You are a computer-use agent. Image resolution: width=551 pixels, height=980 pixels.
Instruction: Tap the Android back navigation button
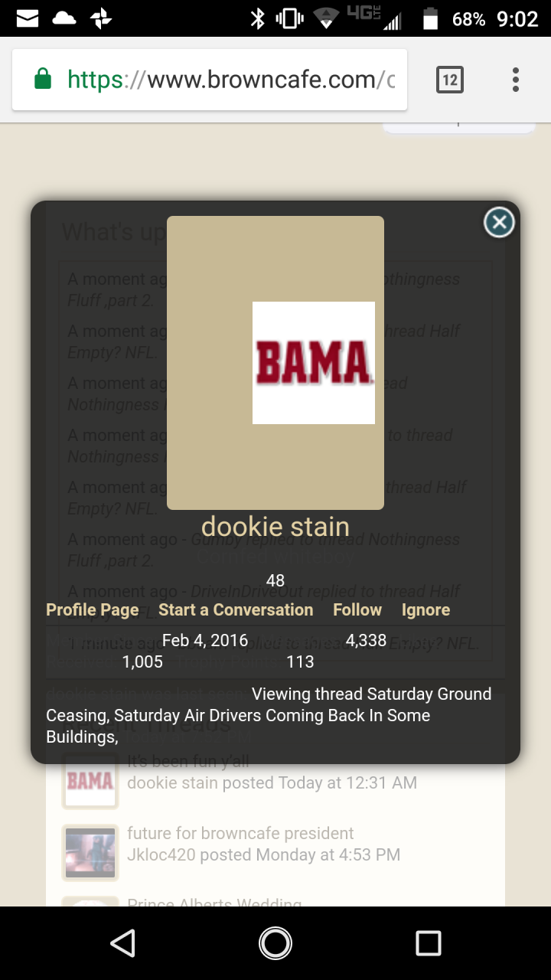(122, 943)
